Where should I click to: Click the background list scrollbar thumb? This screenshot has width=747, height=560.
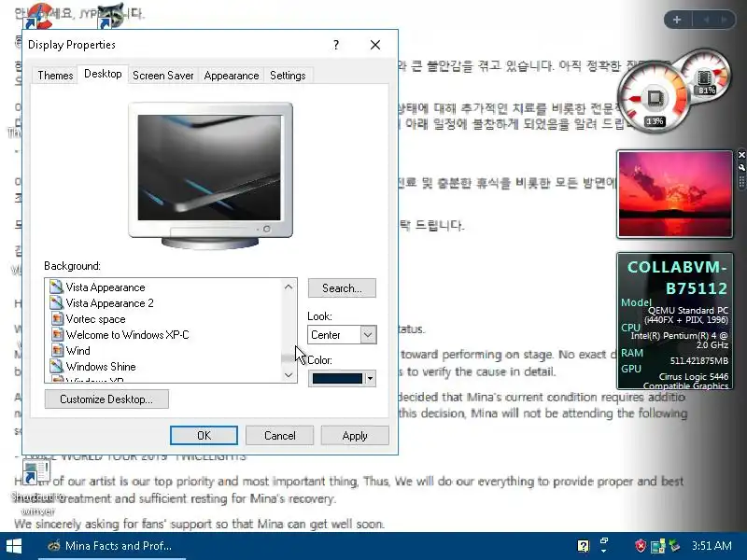pyautogui.click(x=289, y=359)
